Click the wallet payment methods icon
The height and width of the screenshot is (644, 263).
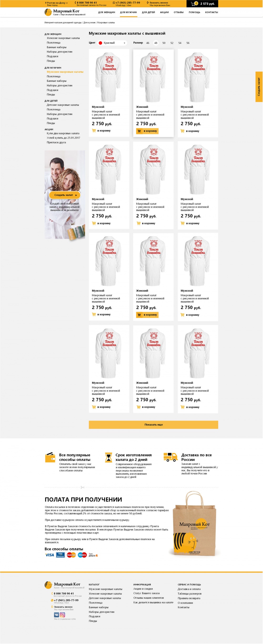click(x=50, y=457)
